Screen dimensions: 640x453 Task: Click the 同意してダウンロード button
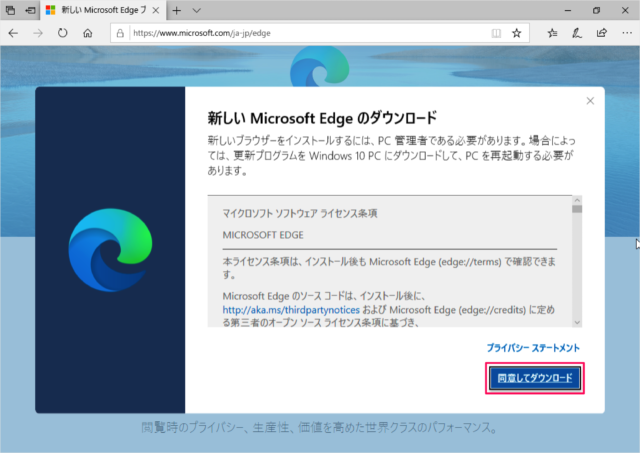tap(535, 378)
